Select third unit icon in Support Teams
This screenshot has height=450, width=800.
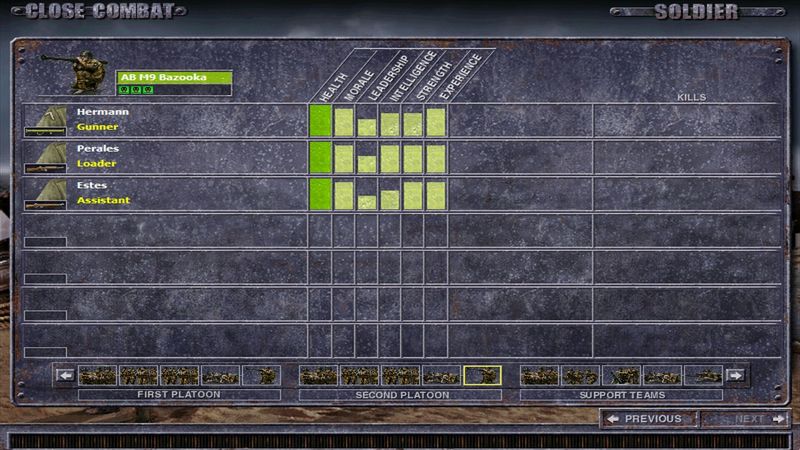click(621, 376)
